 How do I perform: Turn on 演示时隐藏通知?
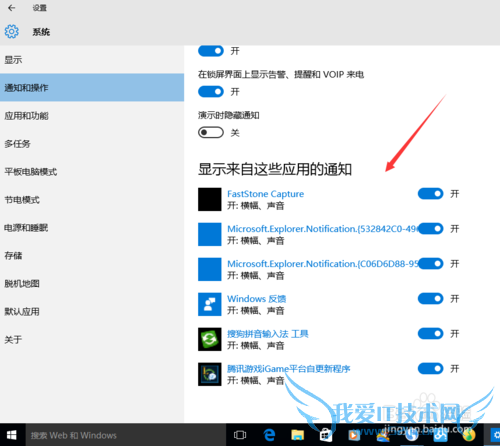tap(211, 133)
